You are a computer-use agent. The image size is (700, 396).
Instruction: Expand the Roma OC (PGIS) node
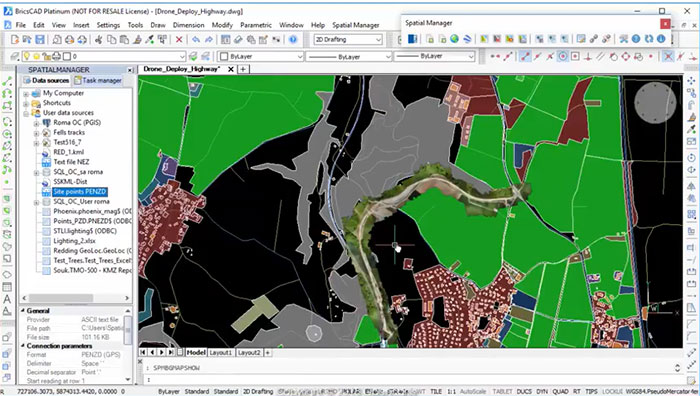click(x=37, y=123)
